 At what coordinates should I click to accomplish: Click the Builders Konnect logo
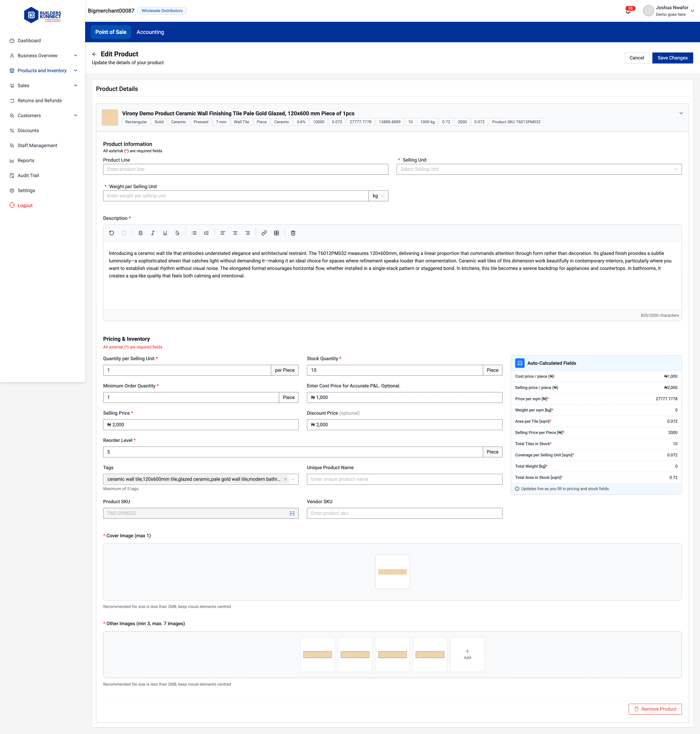pyautogui.click(x=42, y=15)
